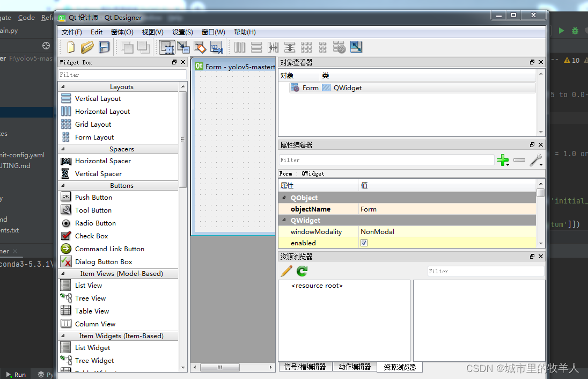This screenshot has height=379, width=588.
Task: Click the Break Layout toolbar icon
Action: (339, 47)
